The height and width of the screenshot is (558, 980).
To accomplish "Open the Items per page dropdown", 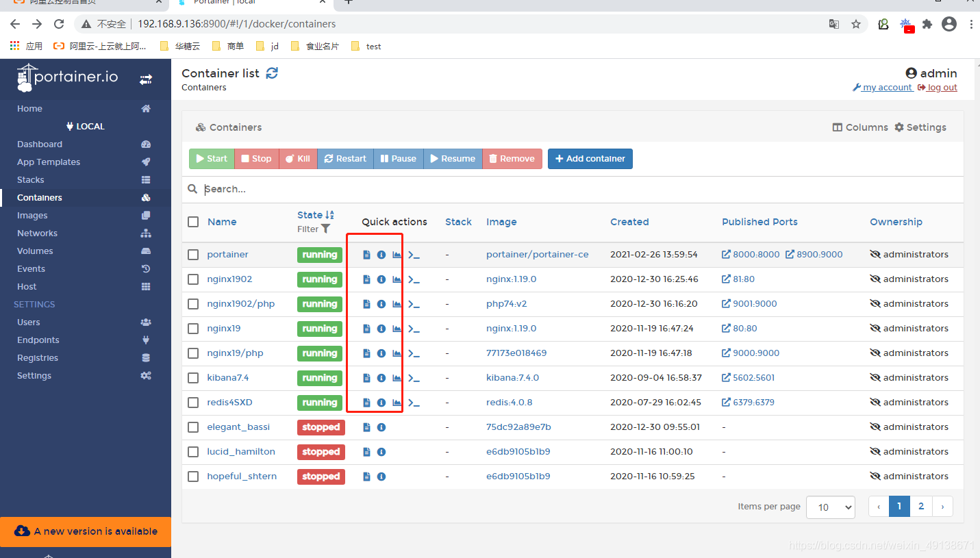I will click(830, 507).
